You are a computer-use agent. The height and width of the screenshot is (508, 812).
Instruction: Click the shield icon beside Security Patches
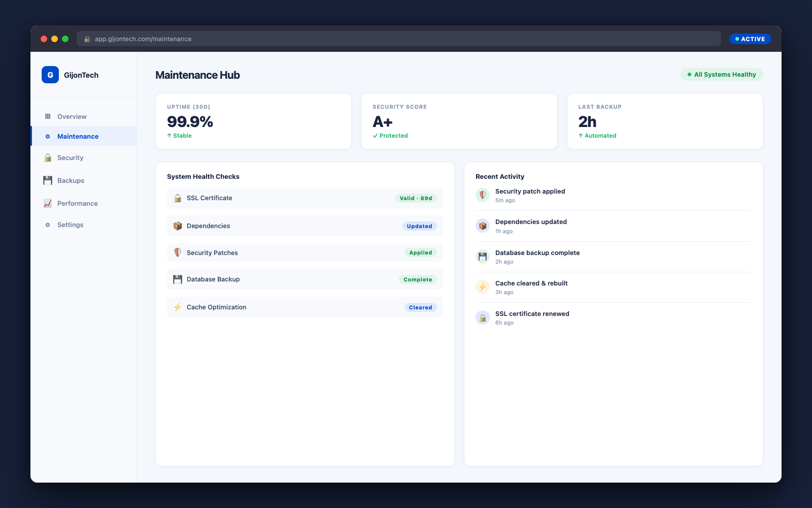(x=178, y=252)
